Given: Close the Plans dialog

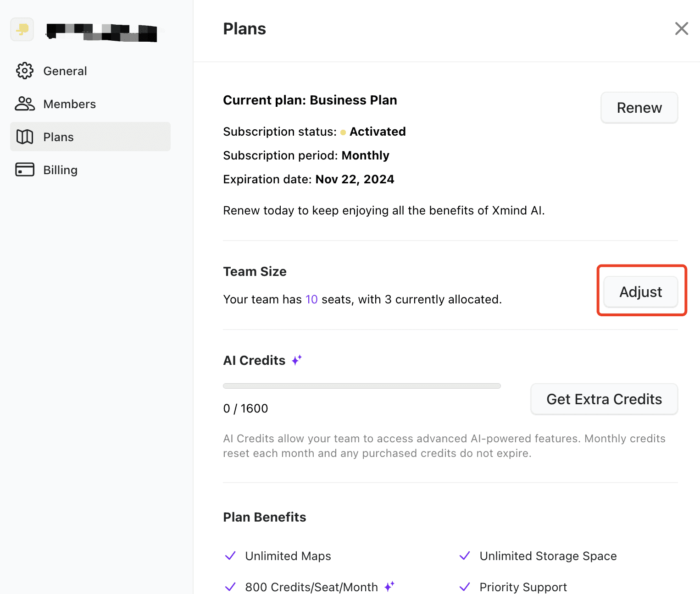Looking at the screenshot, I should (x=682, y=28).
